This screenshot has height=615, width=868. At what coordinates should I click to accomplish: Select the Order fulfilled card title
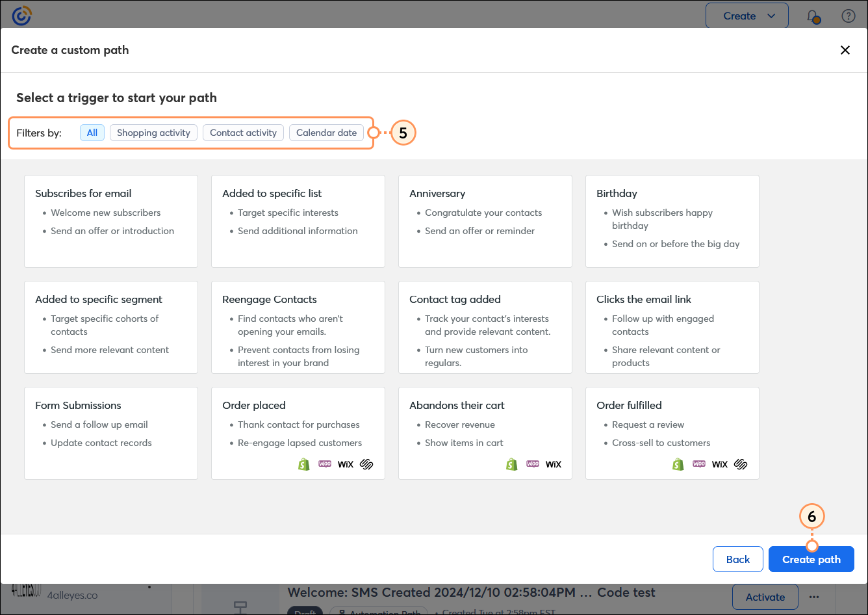click(x=629, y=405)
